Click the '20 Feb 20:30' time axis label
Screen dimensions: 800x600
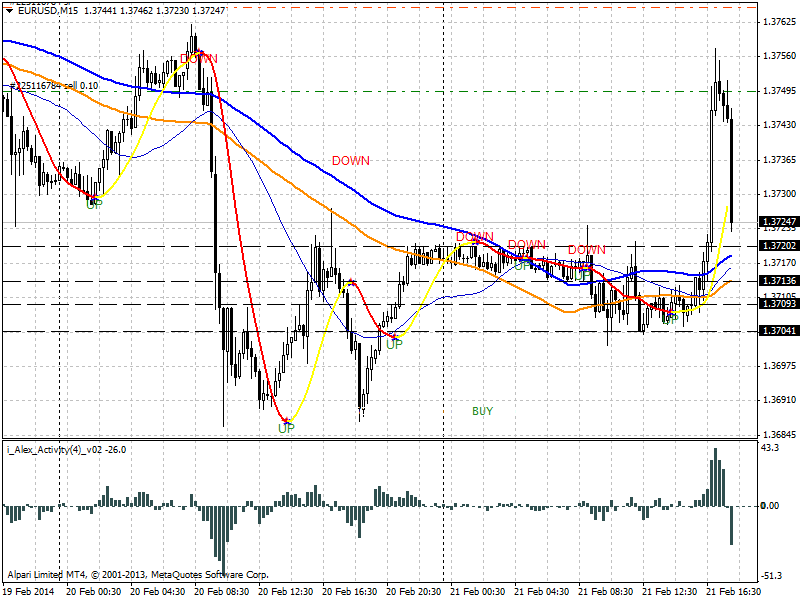[414, 592]
